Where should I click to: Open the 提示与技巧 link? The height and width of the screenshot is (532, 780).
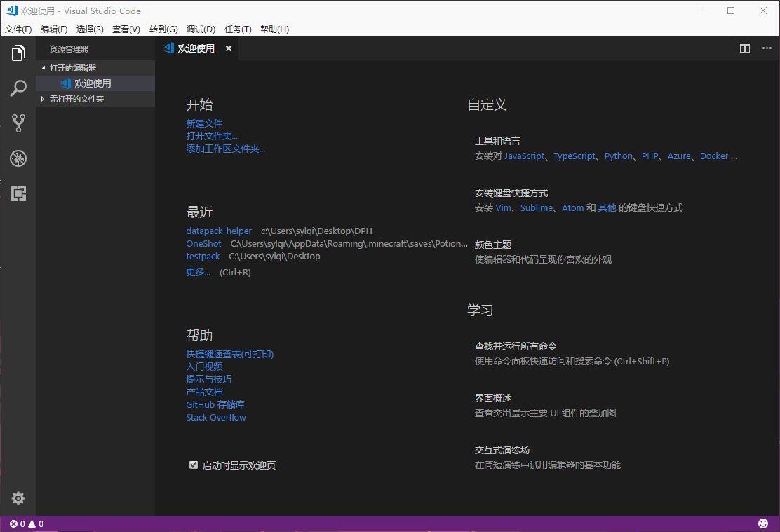click(209, 379)
